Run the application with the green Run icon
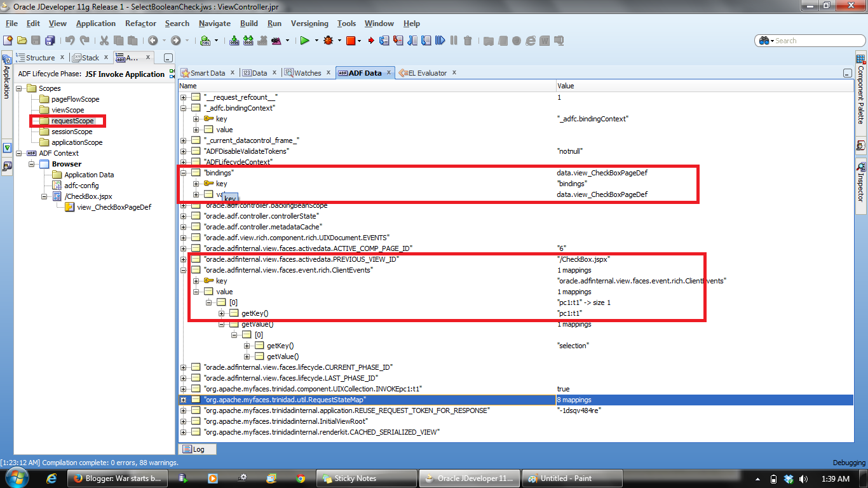This screenshot has width=868, height=488. tap(305, 40)
